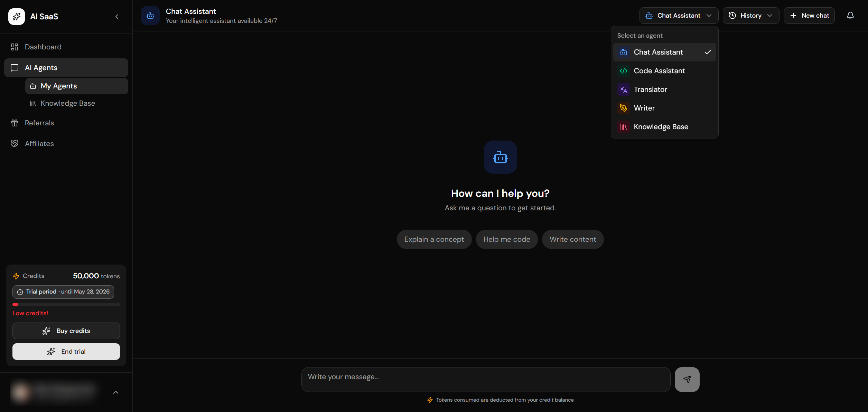Image resolution: width=868 pixels, height=412 pixels.
Task: Click the End trial button
Action: 66,352
